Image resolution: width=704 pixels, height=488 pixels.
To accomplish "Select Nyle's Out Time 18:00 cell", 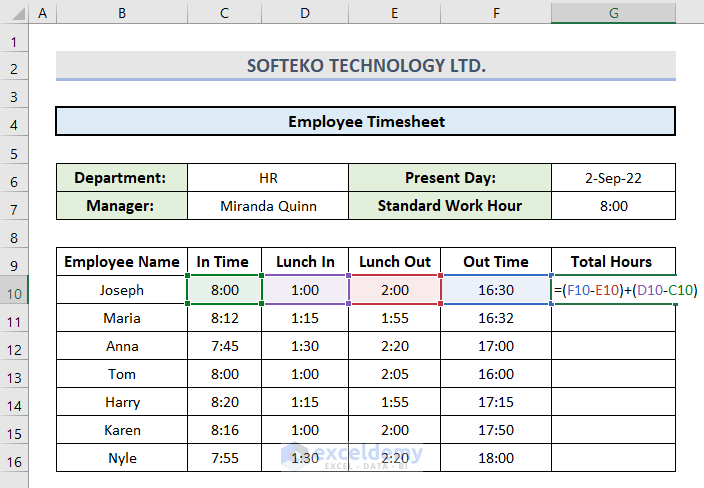I will coord(496,458).
